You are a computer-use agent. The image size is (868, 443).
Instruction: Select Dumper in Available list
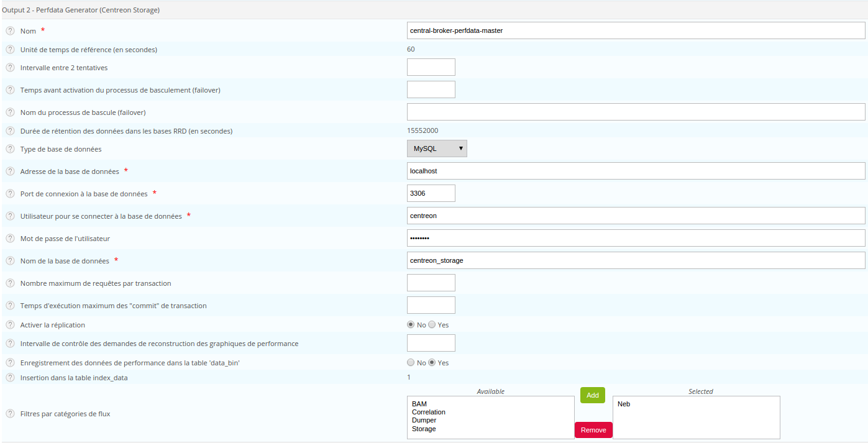424,420
